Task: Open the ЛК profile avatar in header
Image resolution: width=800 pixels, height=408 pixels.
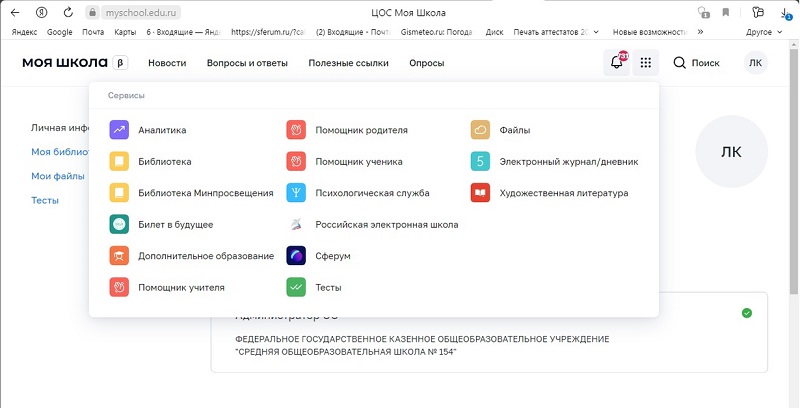Action: click(x=755, y=63)
